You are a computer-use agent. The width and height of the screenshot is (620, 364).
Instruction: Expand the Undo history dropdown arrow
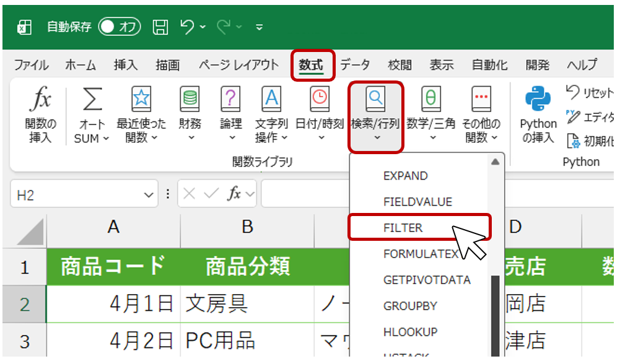203,27
